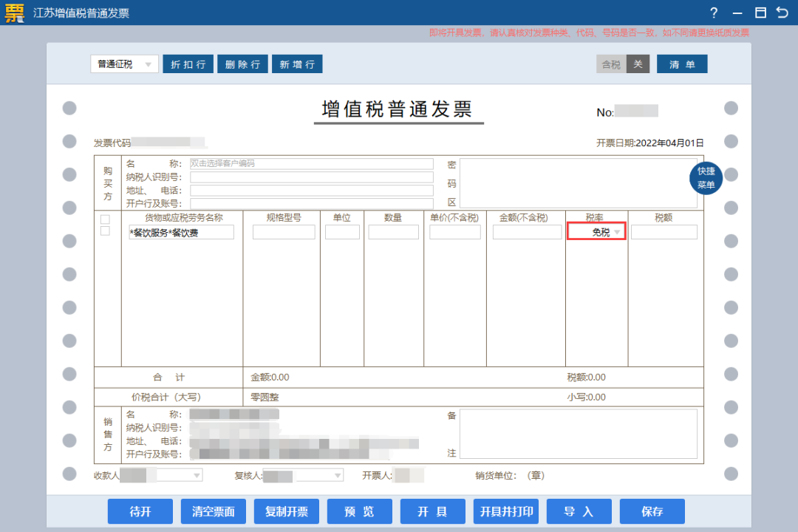798x532 pixels.
Task: Click 开具并打印 to issue and print
Action: coord(505,511)
